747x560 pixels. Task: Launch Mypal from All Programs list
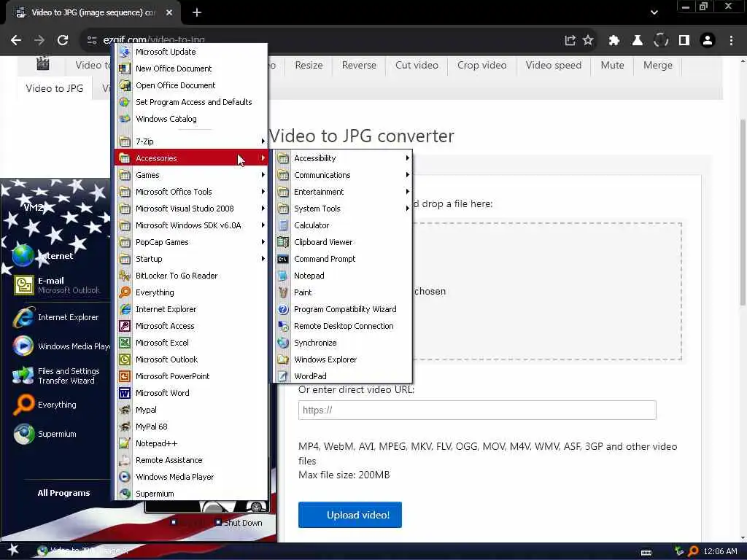point(191,410)
